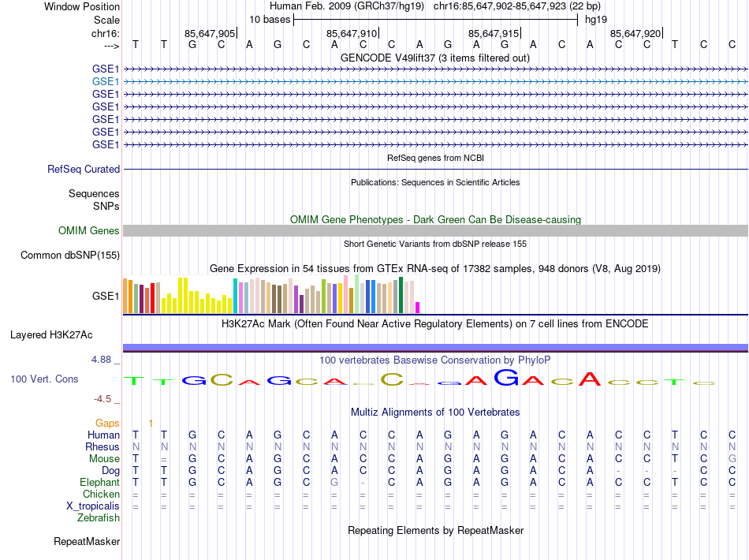This screenshot has height=560, width=749.
Task: Click the RepeatMasker track label
Action: pos(87,542)
